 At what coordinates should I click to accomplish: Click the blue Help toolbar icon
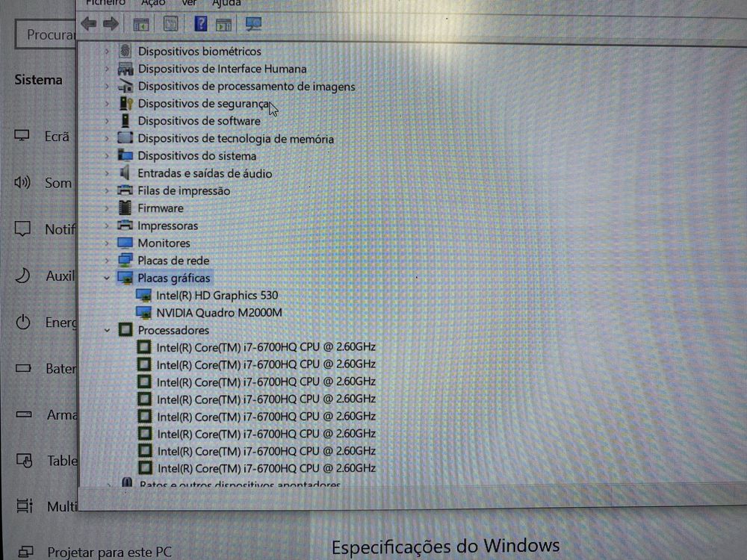pos(200,23)
